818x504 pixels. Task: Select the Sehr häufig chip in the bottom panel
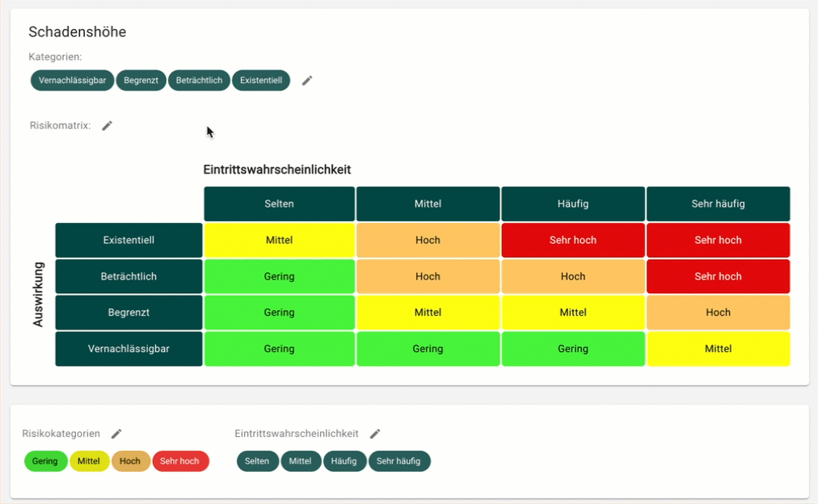pos(399,461)
